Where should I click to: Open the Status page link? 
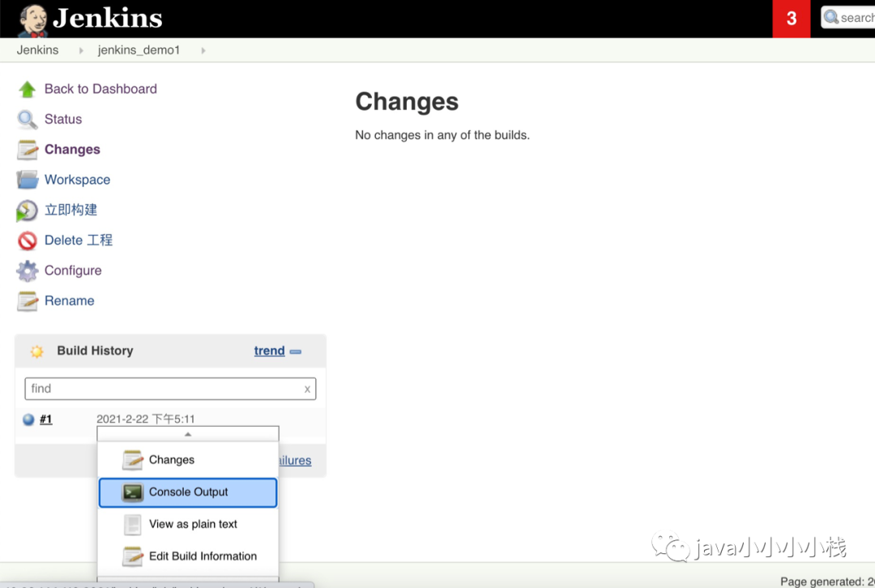click(x=63, y=119)
